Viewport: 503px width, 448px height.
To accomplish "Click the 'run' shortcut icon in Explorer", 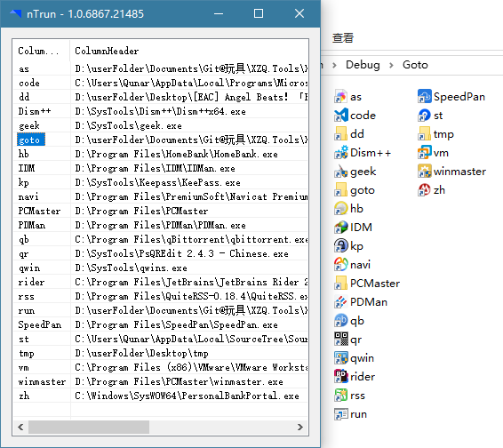I will (x=340, y=414).
